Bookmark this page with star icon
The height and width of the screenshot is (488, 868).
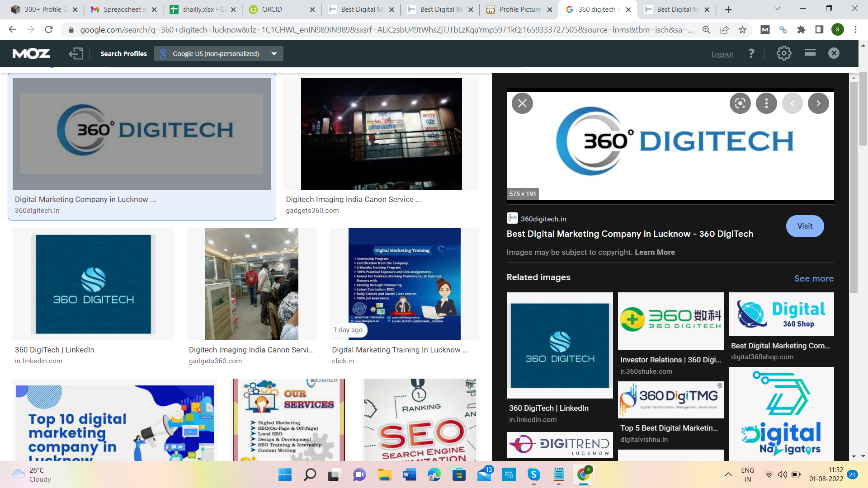click(x=742, y=30)
